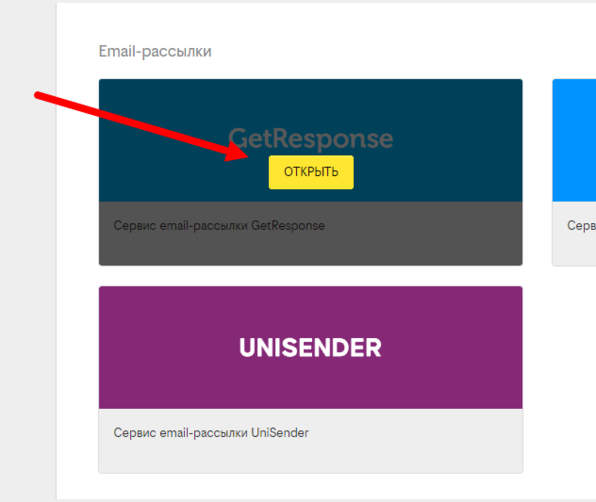Click caption 'Сервис email-рассылки UniSender'

[211, 432]
